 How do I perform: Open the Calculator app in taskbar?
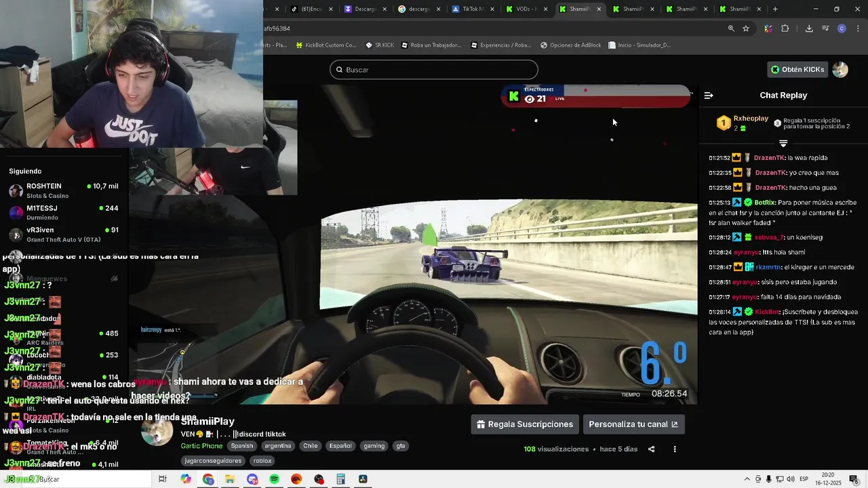pyautogui.click(x=340, y=479)
